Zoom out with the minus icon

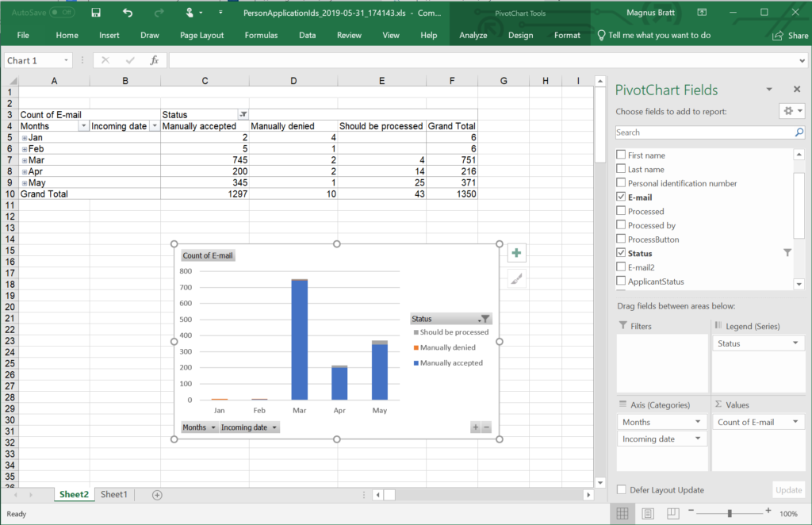pos(691,511)
